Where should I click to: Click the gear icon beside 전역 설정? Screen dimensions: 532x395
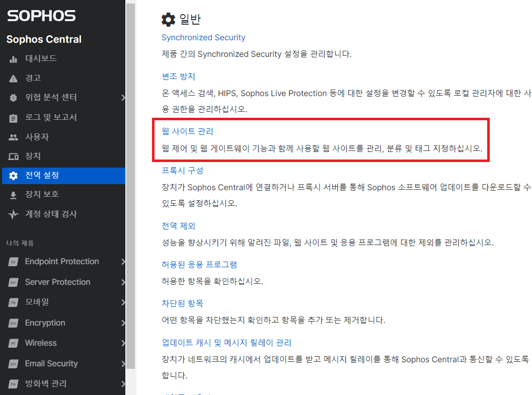[13, 176]
